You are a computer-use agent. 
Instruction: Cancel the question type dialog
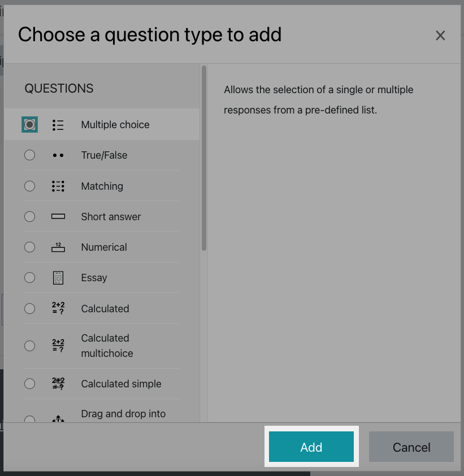[411, 447]
